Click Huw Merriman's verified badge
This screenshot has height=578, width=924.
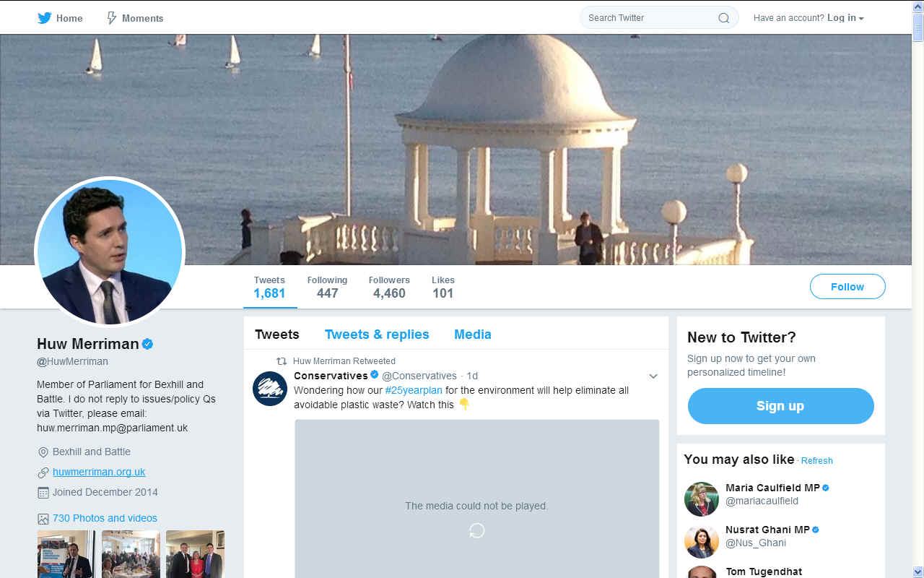[x=147, y=344]
